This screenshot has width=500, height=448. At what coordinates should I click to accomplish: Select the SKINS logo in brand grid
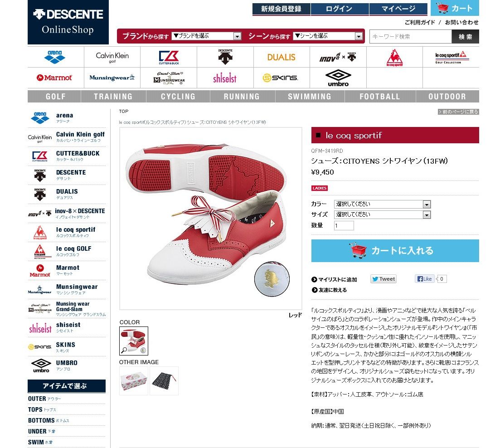tap(281, 78)
